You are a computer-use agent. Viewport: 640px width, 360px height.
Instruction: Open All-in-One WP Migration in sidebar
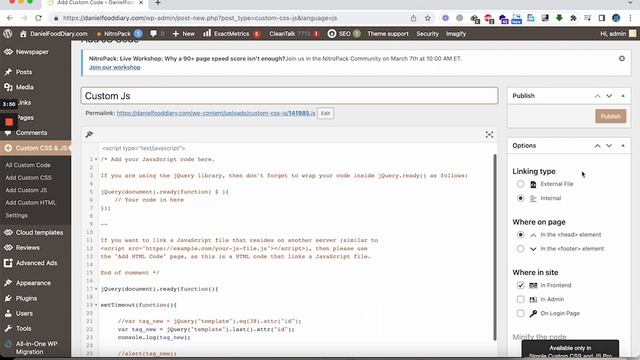pyautogui.click(x=36, y=347)
